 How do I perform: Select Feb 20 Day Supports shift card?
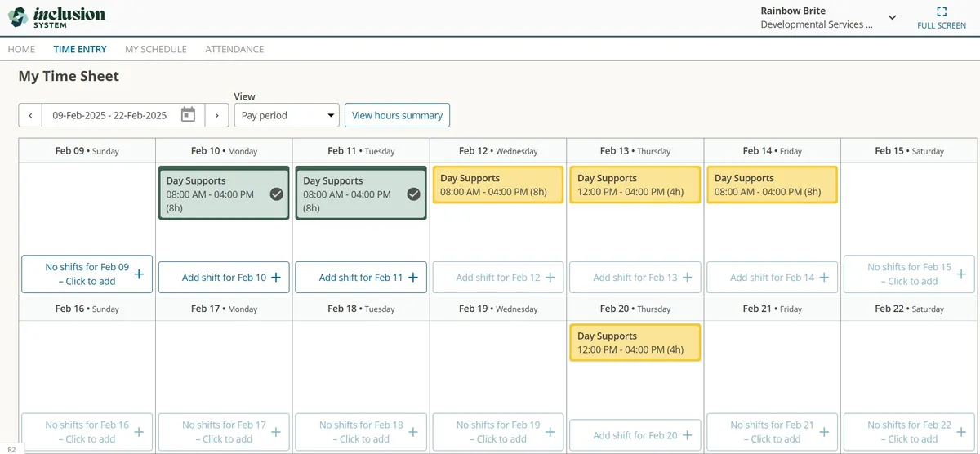(x=635, y=343)
